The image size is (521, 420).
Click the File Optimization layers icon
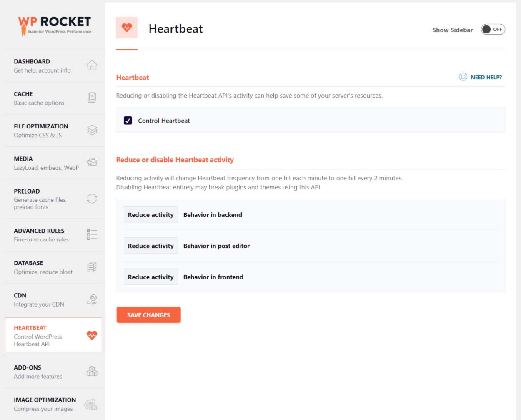[92, 130]
